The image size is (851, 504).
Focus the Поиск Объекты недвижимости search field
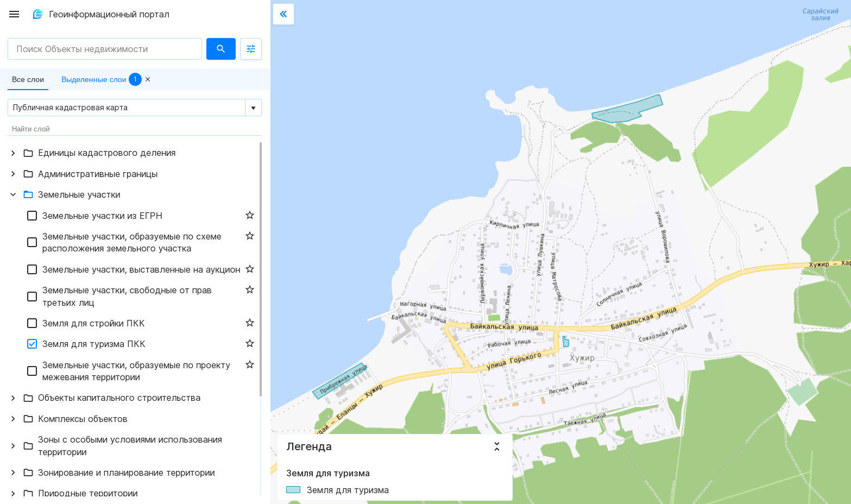105,49
